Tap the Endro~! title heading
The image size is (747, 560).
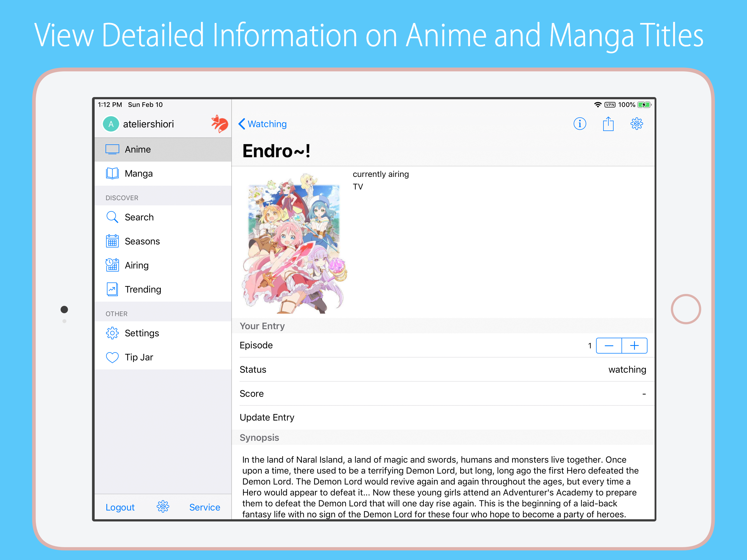pyautogui.click(x=276, y=151)
